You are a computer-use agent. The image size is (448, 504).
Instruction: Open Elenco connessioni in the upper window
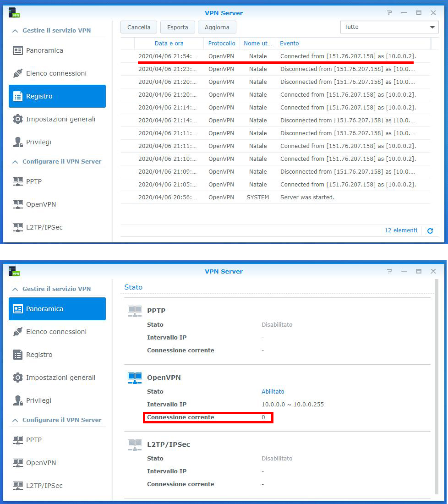(x=57, y=73)
